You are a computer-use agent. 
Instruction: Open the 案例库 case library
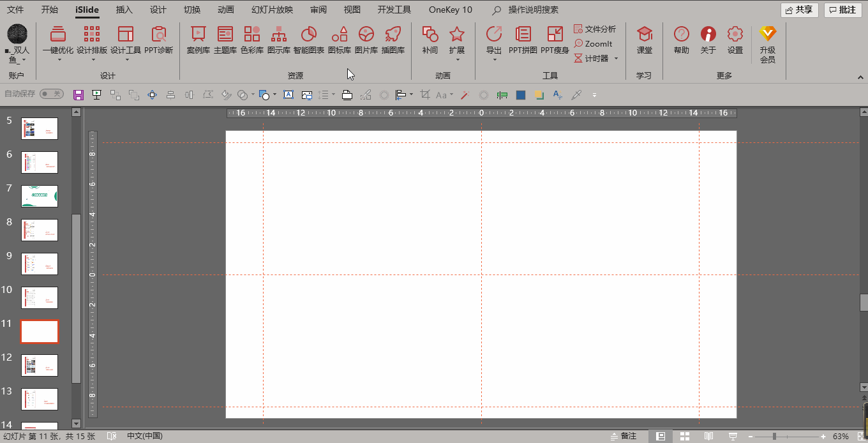tap(198, 40)
